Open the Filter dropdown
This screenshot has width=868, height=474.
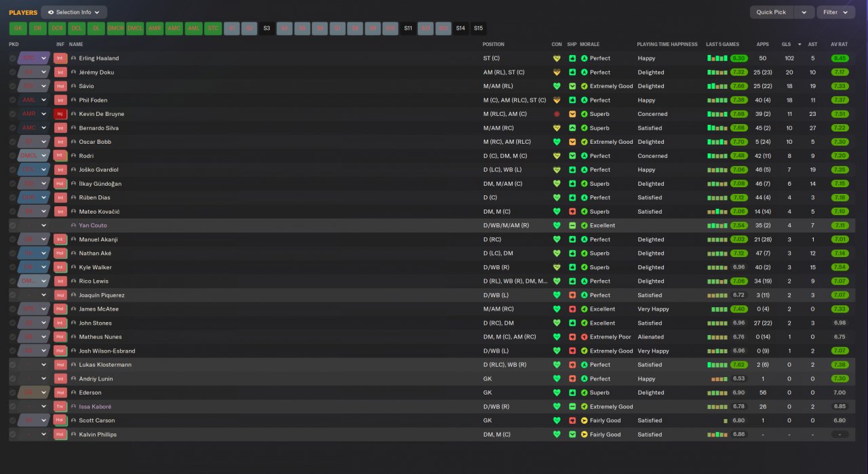pyautogui.click(x=835, y=12)
